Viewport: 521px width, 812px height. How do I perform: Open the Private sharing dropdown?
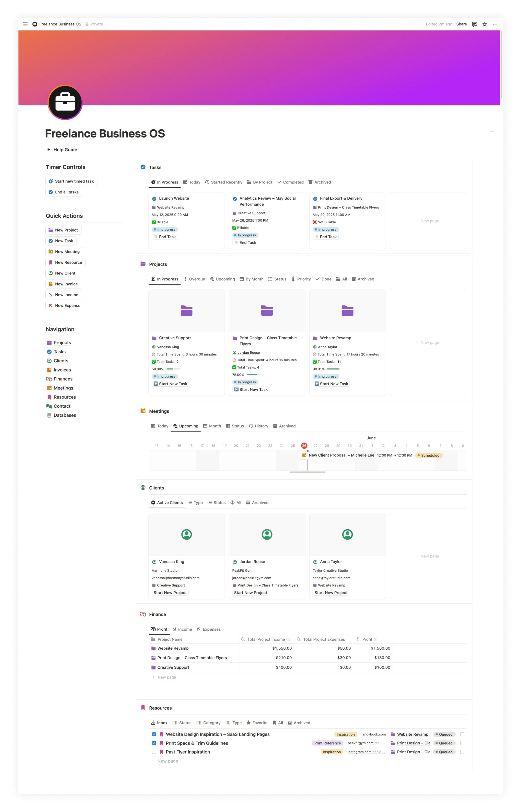click(96, 24)
